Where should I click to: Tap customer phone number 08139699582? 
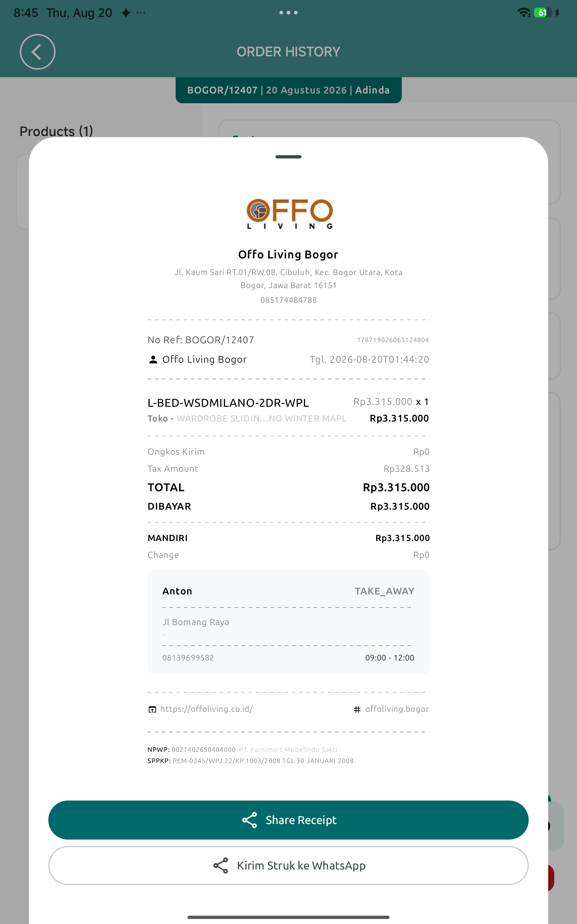(188, 658)
